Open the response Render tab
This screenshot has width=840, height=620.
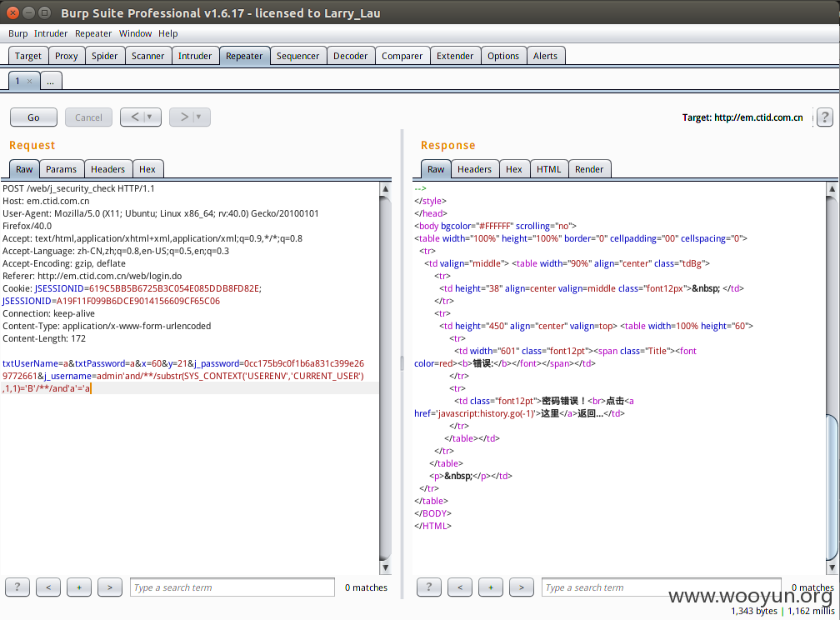[589, 169]
